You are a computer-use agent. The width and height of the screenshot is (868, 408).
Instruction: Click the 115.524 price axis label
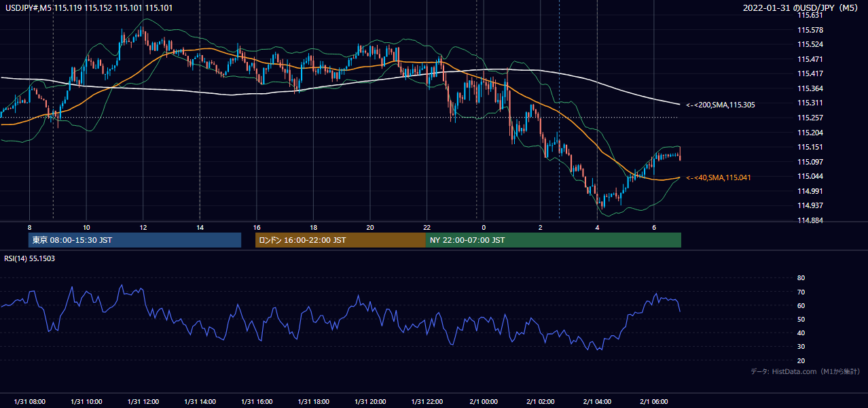[x=810, y=44]
